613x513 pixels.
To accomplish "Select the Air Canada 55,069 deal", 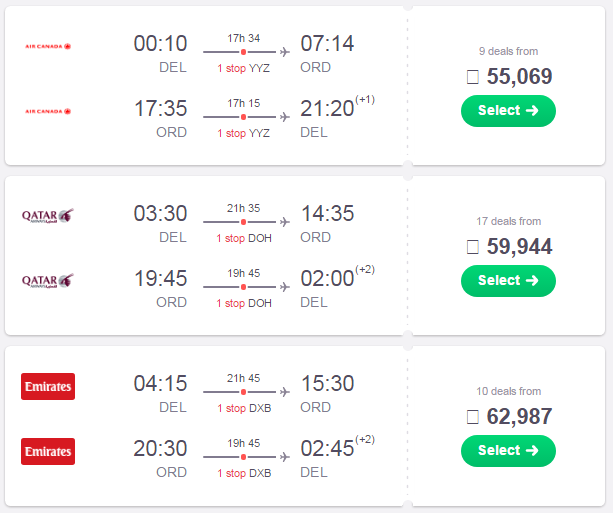I will click(508, 111).
